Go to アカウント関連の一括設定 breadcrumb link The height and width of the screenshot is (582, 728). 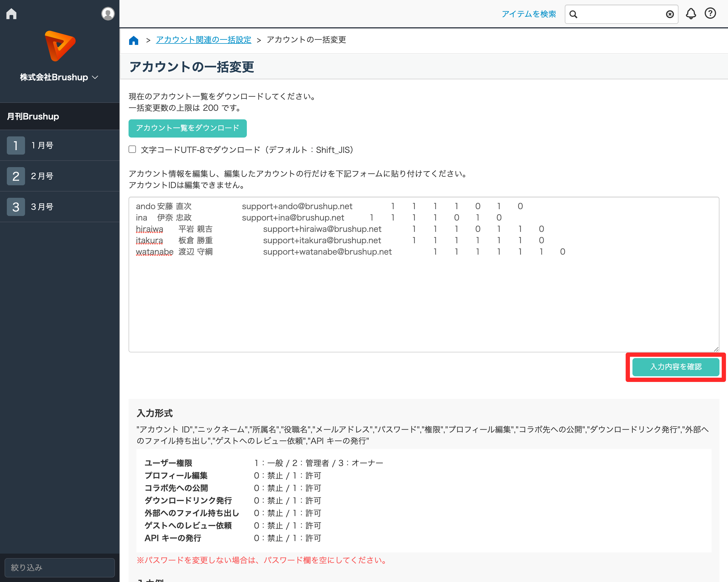pos(204,40)
